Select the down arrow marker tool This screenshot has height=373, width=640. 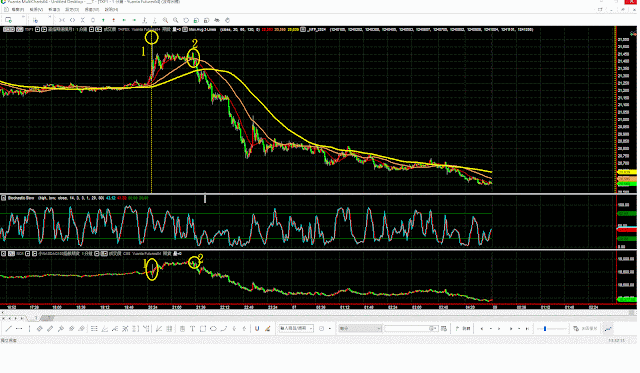point(234,329)
